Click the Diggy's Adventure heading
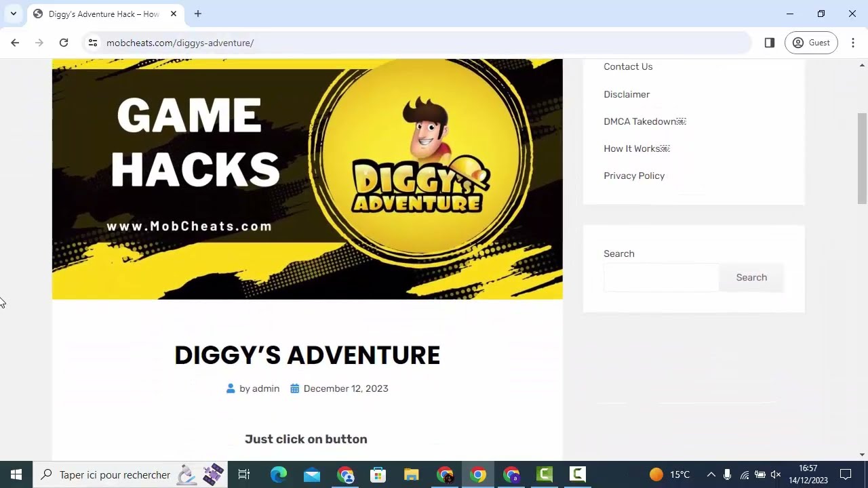Image resolution: width=868 pixels, height=488 pixels. click(x=307, y=355)
